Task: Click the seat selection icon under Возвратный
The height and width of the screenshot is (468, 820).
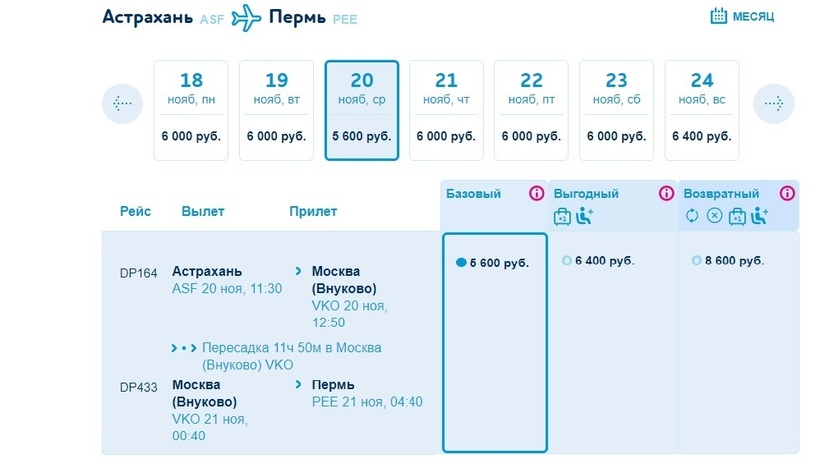Action: pos(759,215)
